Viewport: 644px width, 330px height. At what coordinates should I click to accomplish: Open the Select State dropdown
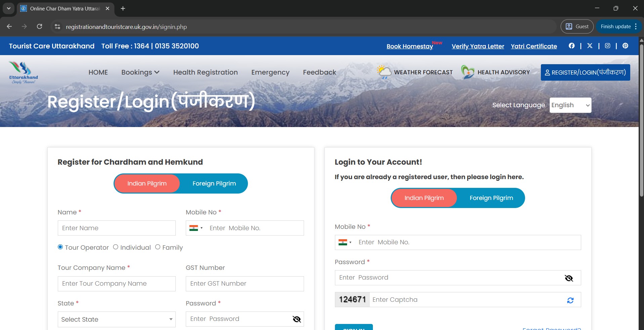pyautogui.click(x=116, y=319)
